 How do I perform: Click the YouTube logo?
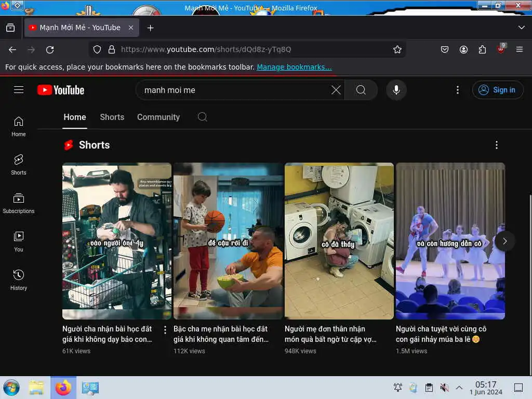(x=61, y=90)
